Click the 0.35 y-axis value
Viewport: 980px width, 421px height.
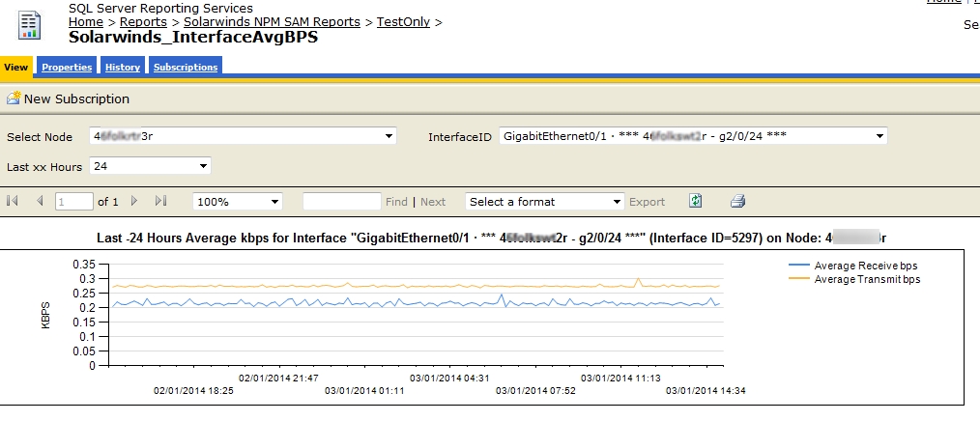(84, 265)
